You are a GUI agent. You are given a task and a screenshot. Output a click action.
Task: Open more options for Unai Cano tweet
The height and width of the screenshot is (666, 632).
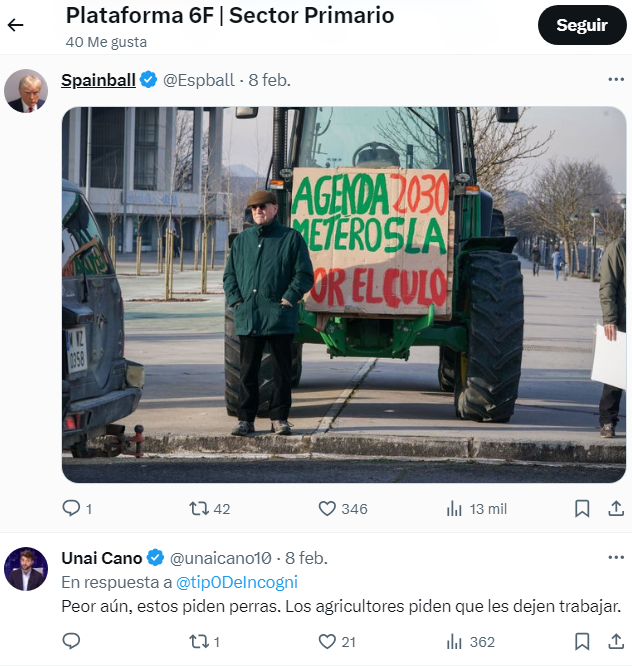tap(616, 557)
